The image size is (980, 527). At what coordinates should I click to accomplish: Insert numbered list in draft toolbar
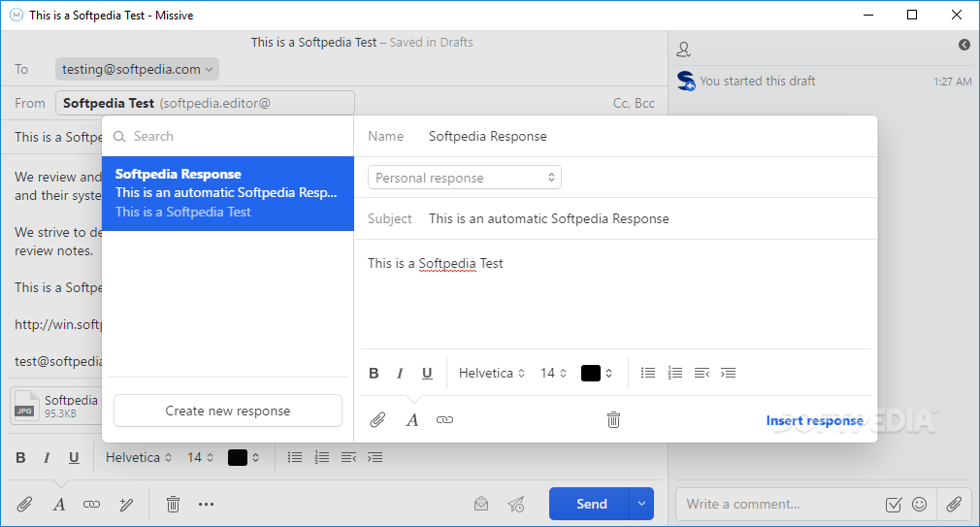322,458
